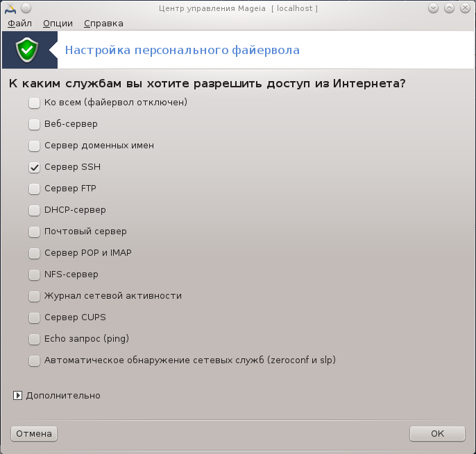Viewport: 476px width, 454px height.
Task: Click the question 'К каким службам...' text
Action: click(x=207, y=83)
